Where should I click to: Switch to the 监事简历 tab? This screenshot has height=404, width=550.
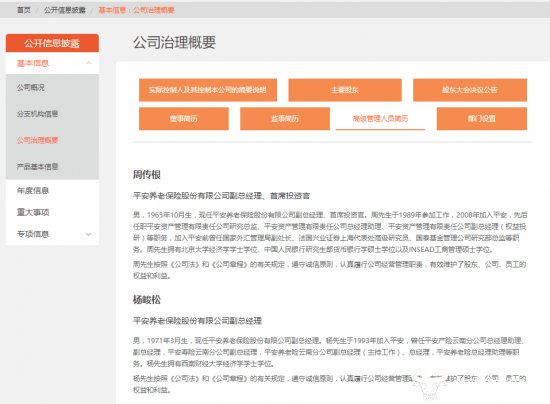pos(285,119)
